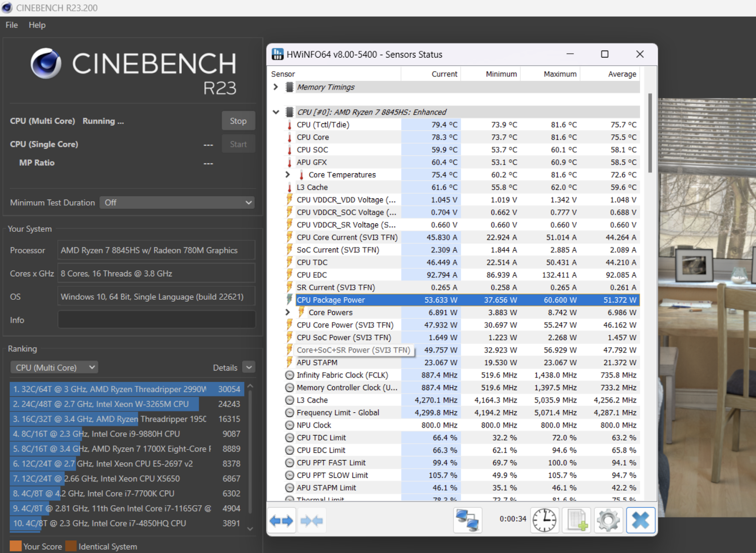Image resolution: width=756 pixels, height=553 pixels.
Task: Select the Intel Xeon W-3265M ranking entry
Action: (127, 404)
